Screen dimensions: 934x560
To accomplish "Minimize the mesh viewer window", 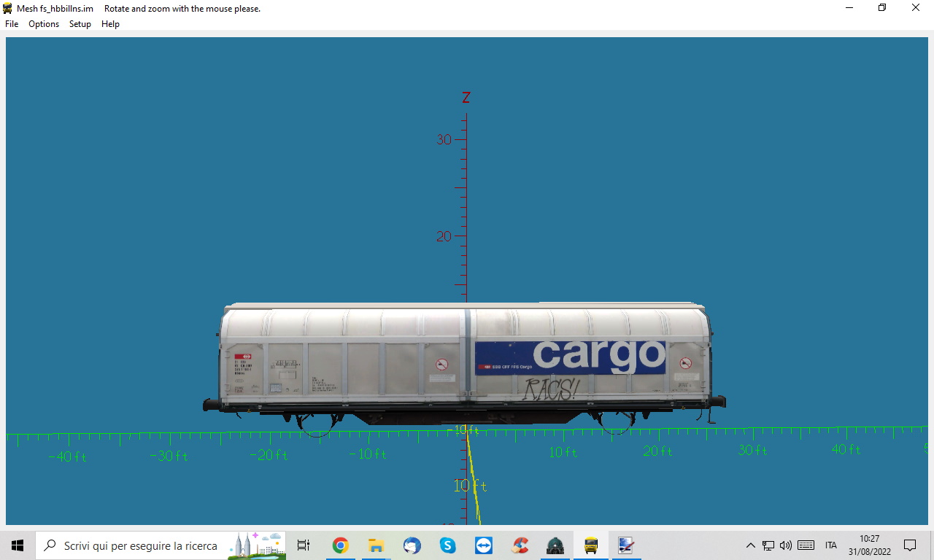I will [x=849, y=8].
